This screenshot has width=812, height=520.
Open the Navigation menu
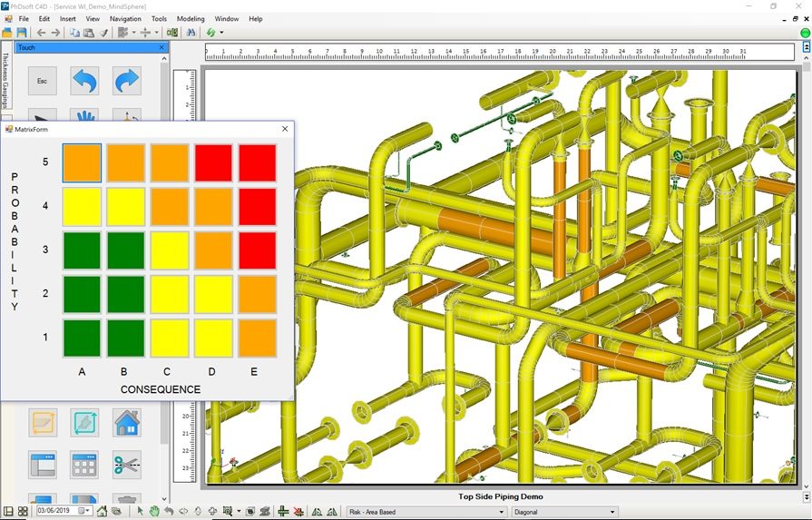pos(125,19)
